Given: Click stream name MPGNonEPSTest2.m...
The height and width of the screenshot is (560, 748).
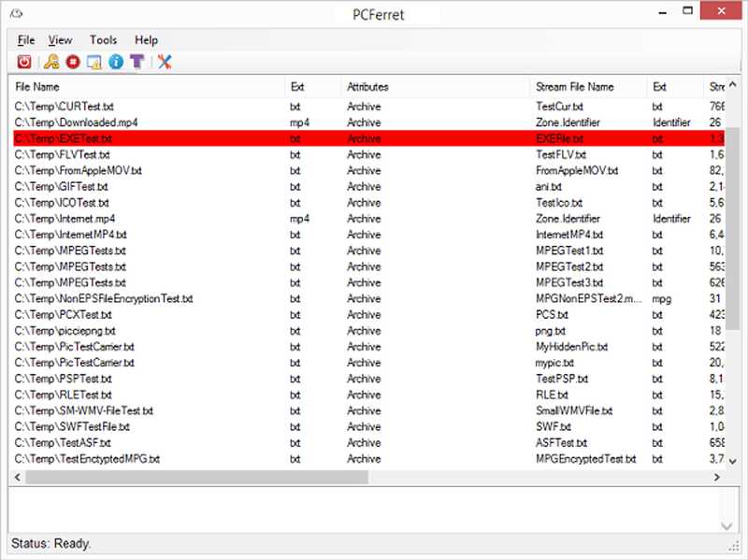Looking at the screenshot, I should point(588,299).
